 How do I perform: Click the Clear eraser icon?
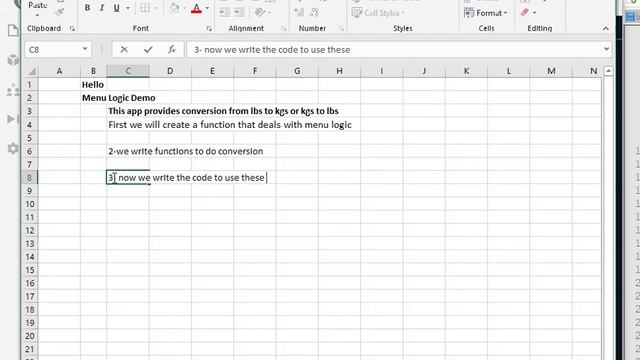pyautogui.click(x=524, y=13)
